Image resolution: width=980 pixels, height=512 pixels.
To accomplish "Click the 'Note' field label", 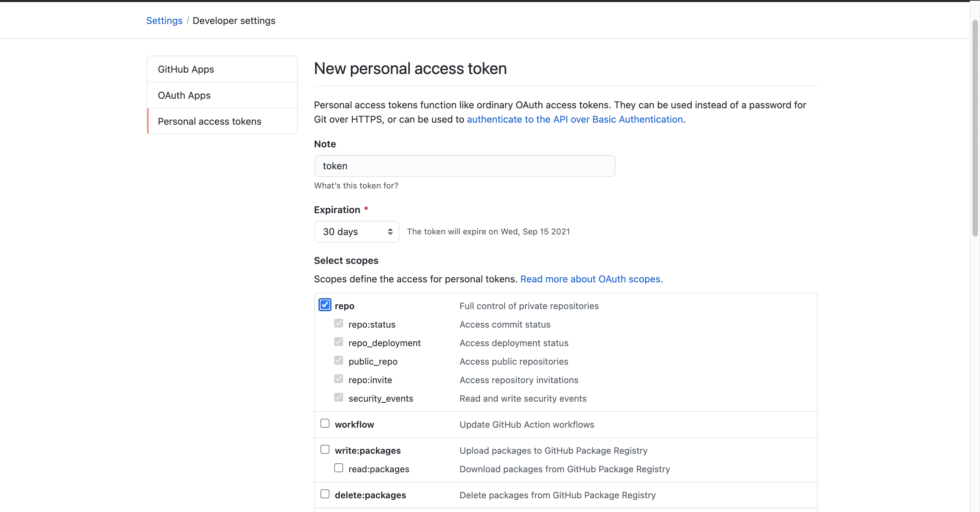I will click(x=325, y=144).
